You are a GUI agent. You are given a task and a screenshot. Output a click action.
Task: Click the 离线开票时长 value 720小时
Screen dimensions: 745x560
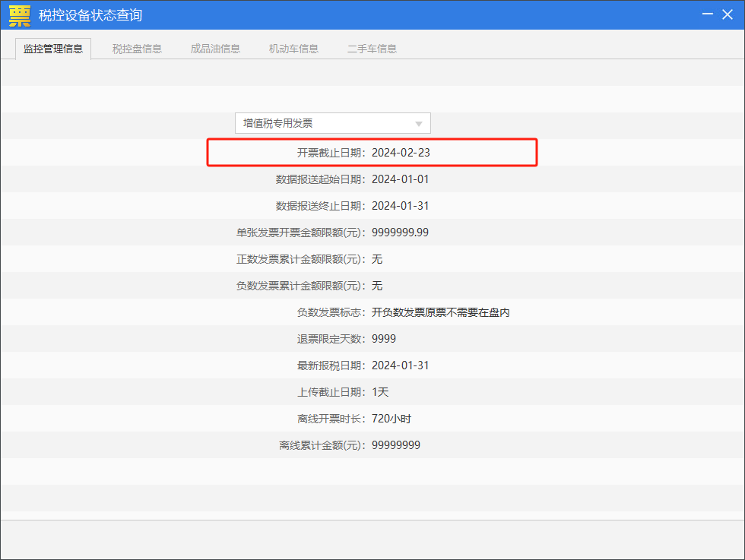392,419
